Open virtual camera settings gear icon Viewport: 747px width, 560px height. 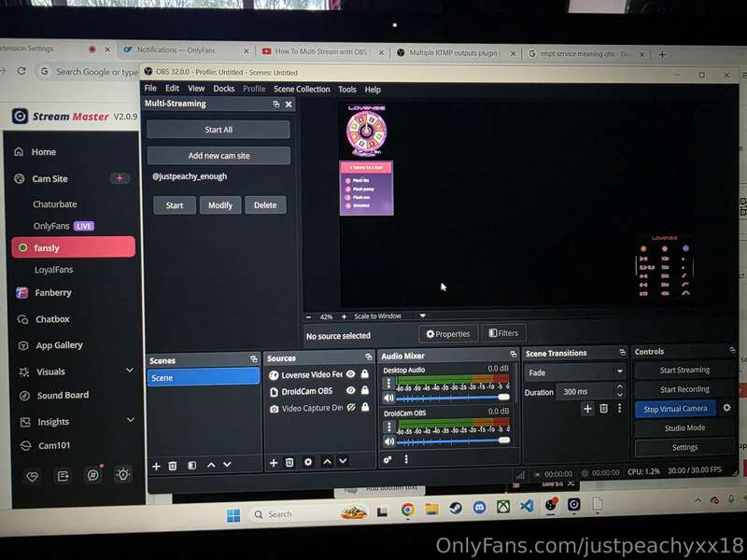click(726, 408)
